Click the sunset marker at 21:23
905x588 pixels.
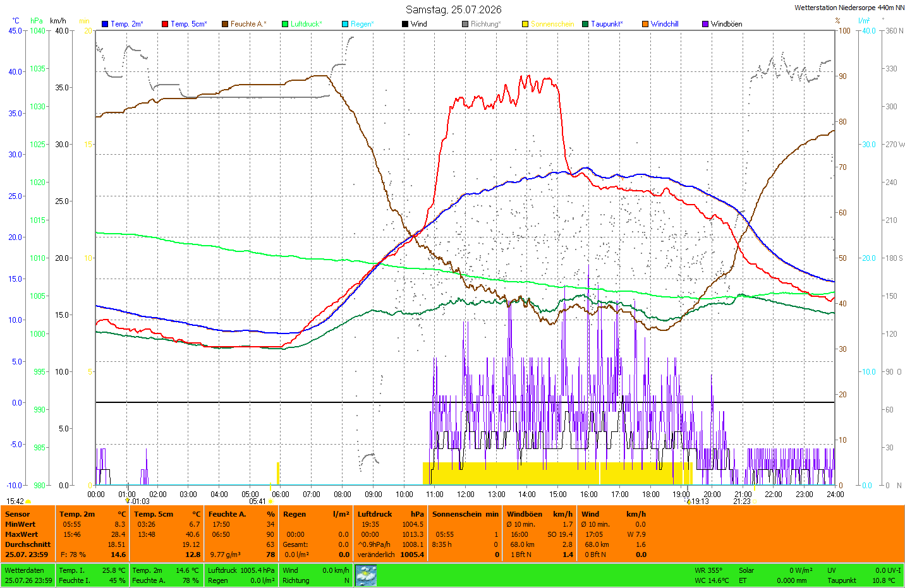click(x=755, y=501)
